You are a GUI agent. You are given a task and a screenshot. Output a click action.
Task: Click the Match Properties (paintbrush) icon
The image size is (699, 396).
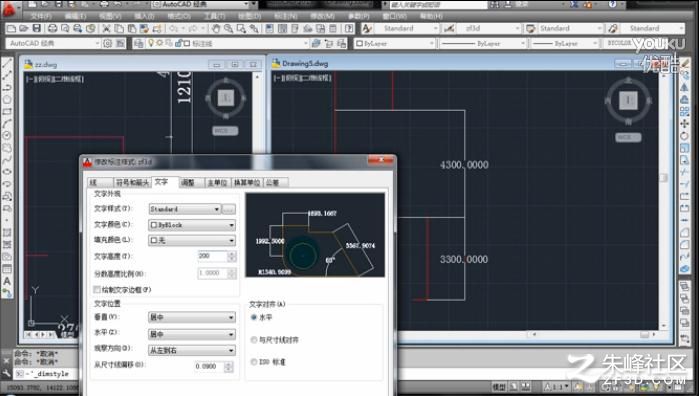(x=157, y=29)
